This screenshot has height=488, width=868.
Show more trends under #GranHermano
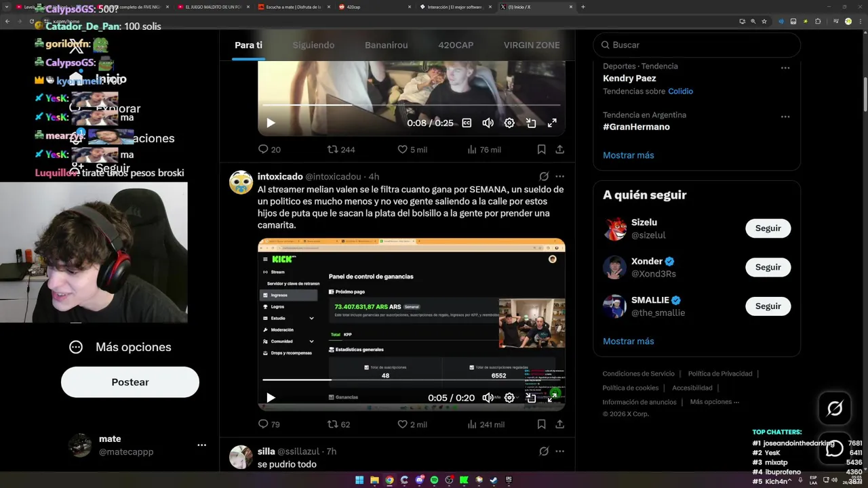point(629,155)
